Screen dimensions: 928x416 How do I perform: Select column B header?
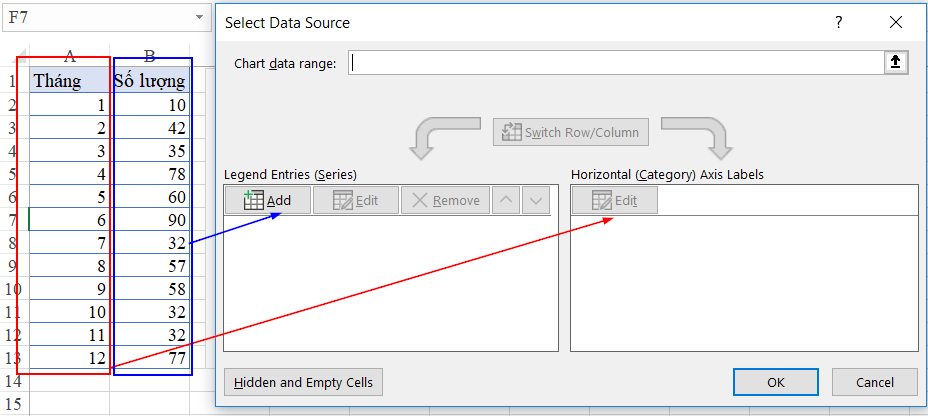pyautogui.click(x=150, y=56)
